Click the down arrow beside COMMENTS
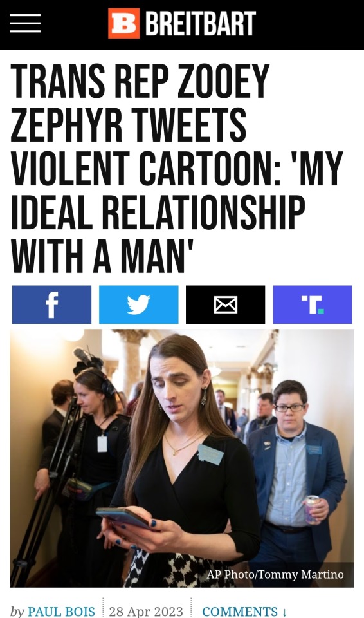This screenshot has height=618, width=364. point(284,612)
